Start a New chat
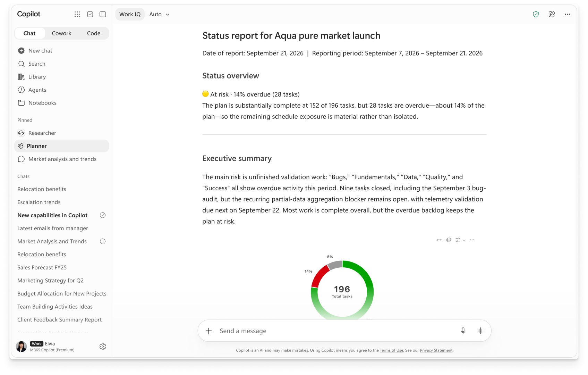 (x=62, y=51)
